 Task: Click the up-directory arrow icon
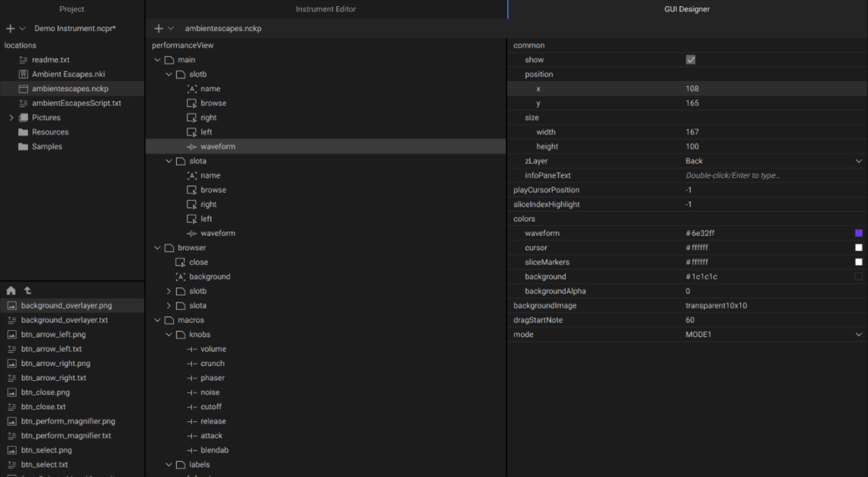point(28,291)
